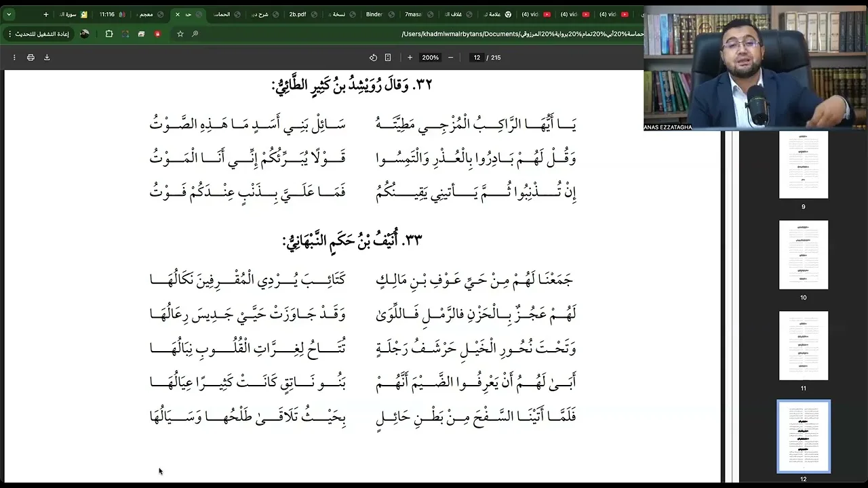Open the PDF viewer more-actions menu

(14, 58)
